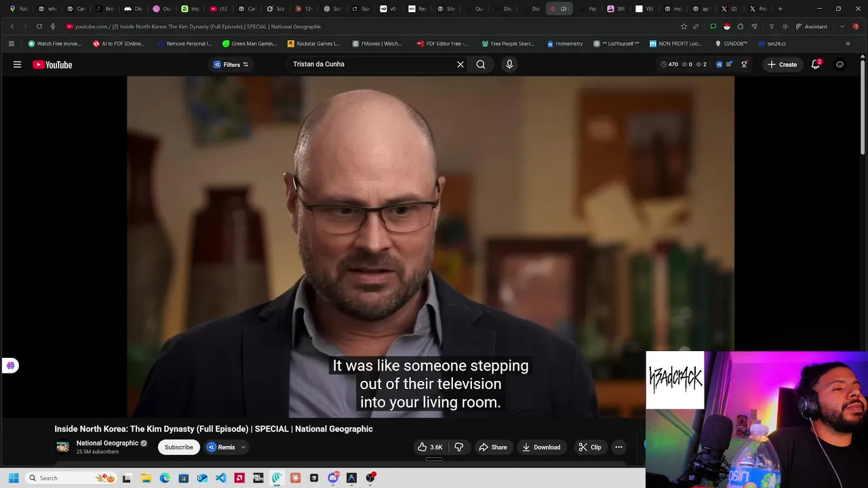Launch Microsoft Edge from taskbar
Viewport: 868px width, 488px height.
[x=165, y=478]
